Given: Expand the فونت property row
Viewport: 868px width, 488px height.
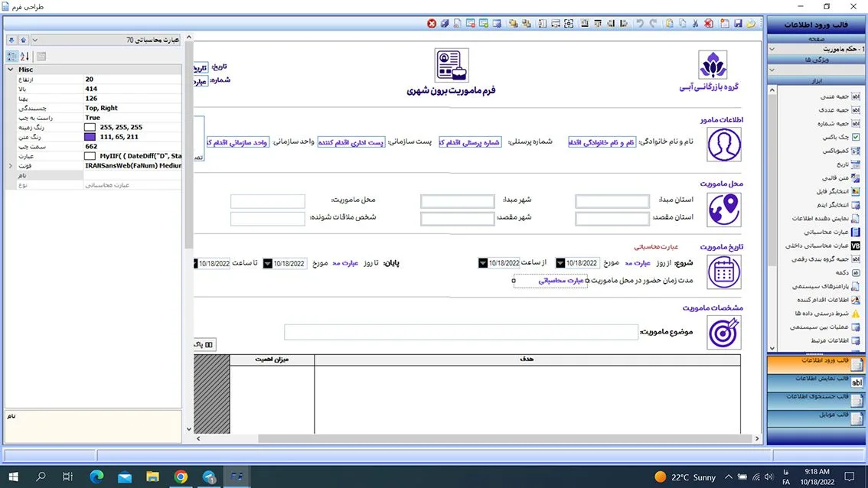Looking at the screenshot, I should coord(10,165).
